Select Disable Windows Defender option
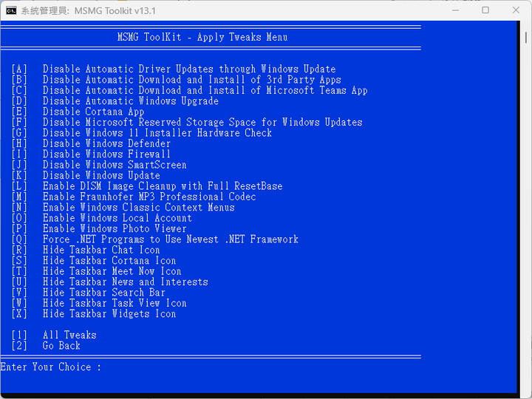 coord(91,143)
